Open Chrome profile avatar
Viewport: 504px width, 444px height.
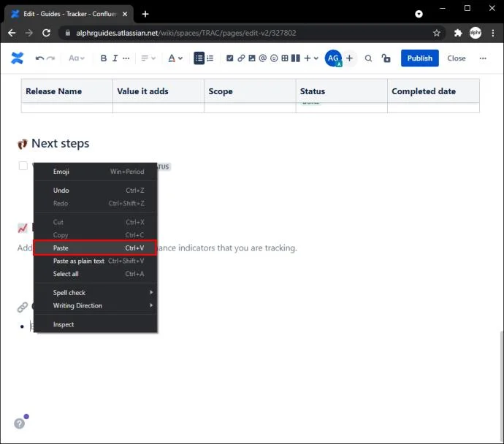tap(476, 33)
